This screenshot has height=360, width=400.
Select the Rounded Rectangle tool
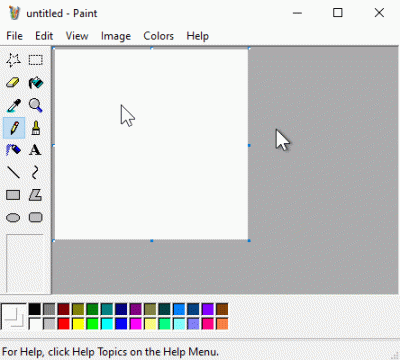pos(36,218)
